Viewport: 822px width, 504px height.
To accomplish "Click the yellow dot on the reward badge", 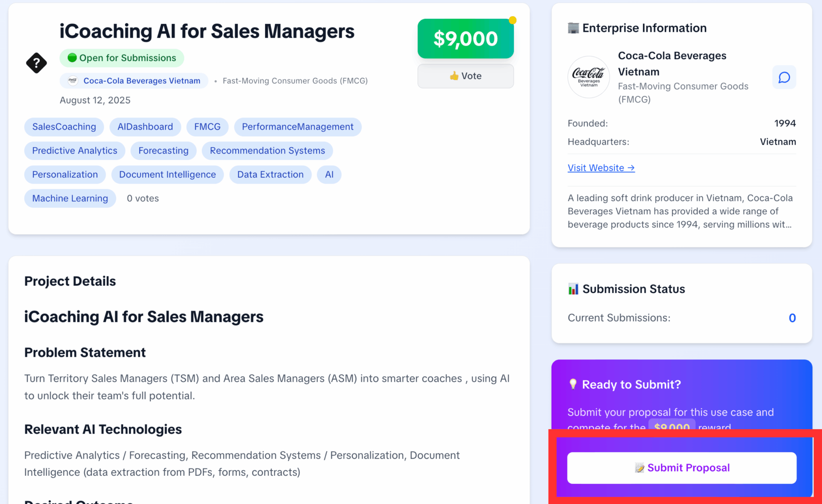I will (512, 20).
